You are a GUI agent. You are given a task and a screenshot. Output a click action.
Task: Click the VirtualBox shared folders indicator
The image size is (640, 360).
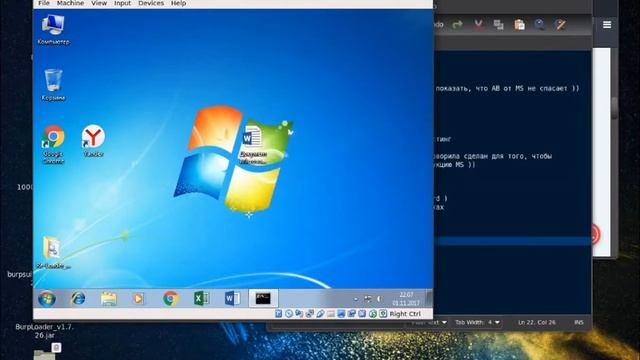[x=331, y=313]
